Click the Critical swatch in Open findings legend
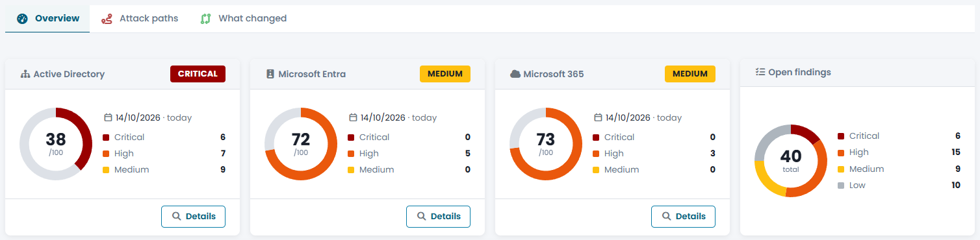 [x=842, y=136]
